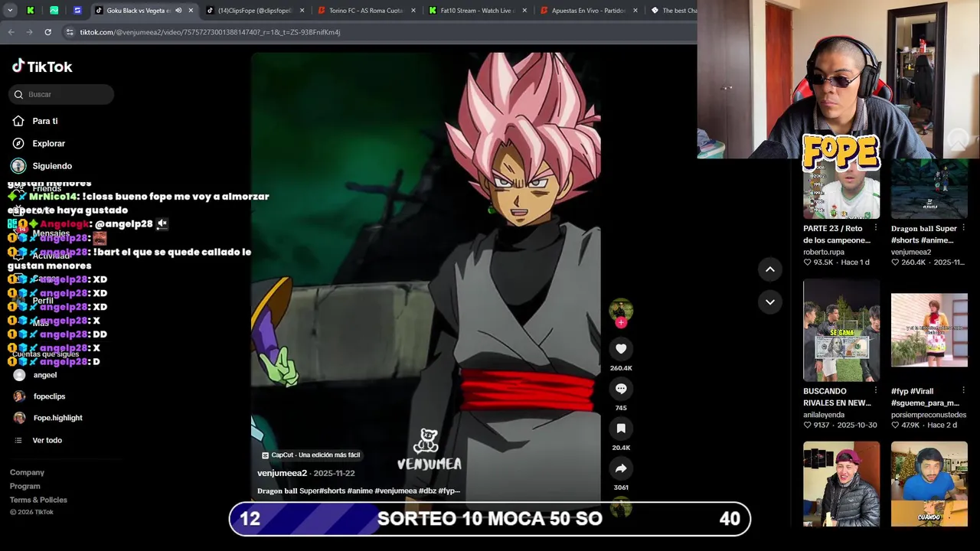Image resolution: width=980 pixels, height=551 pixels.
Task: Switch to ClipsFope browser tab
Action: click(255, 11)
